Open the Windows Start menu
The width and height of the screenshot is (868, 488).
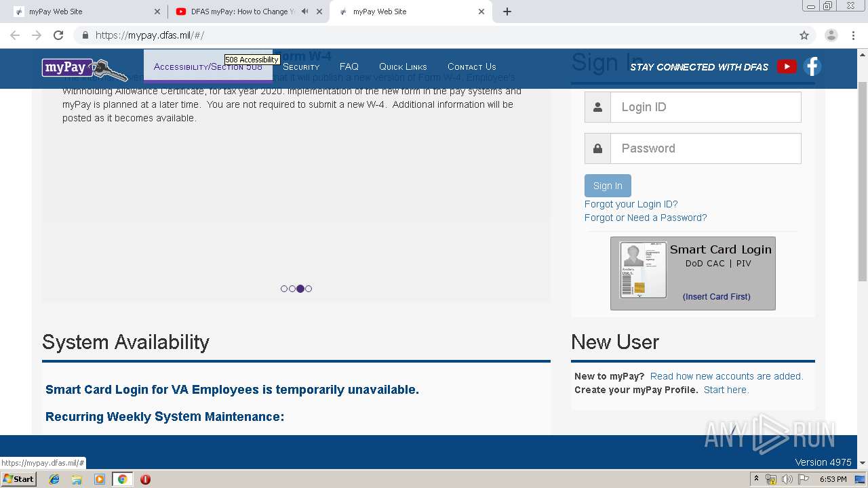coord(18,479)
